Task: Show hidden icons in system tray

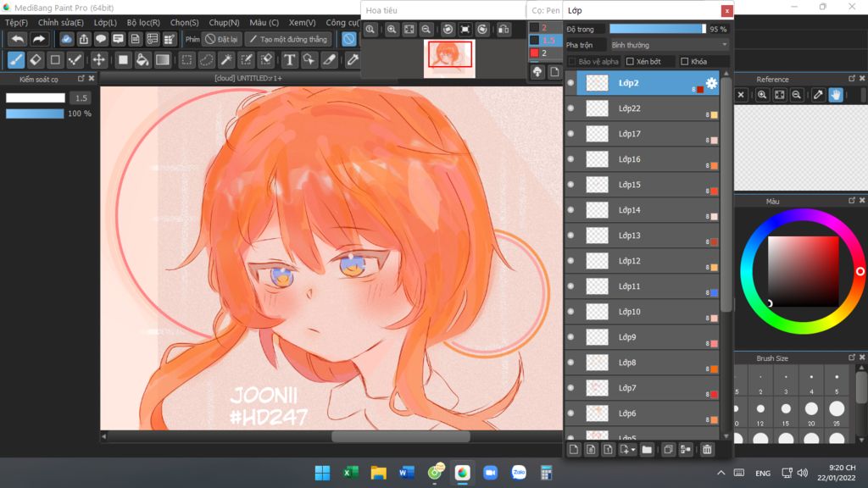Action: tap(721, 473)
